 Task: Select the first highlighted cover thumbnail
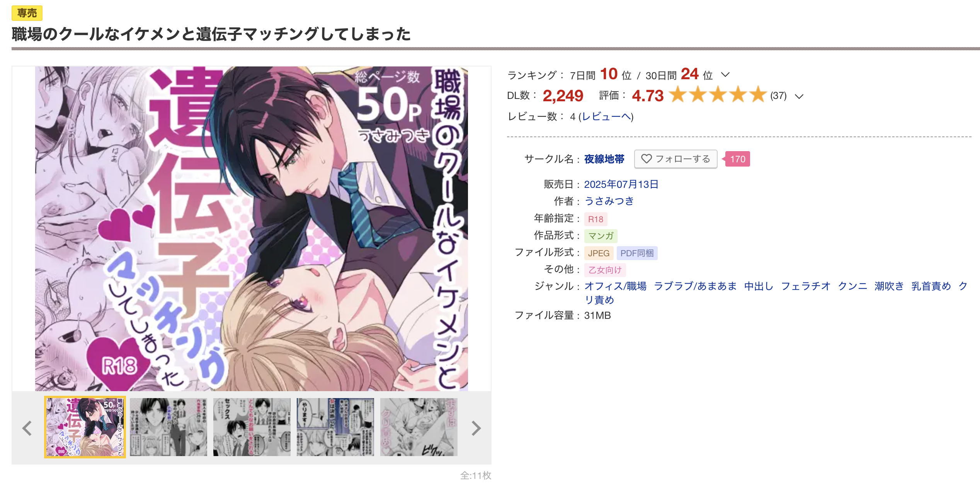click(85, 427)
